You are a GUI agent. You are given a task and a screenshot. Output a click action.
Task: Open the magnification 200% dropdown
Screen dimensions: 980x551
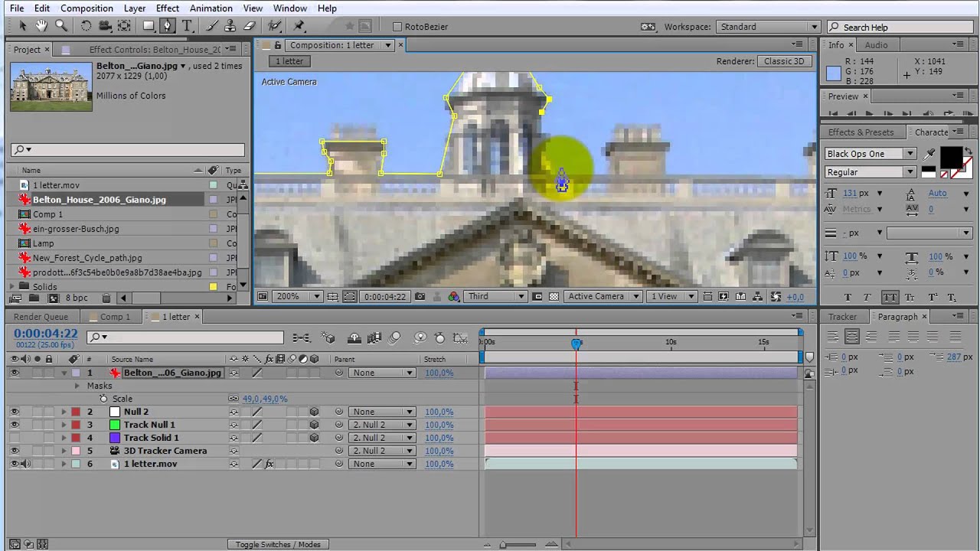click(297, 296)
